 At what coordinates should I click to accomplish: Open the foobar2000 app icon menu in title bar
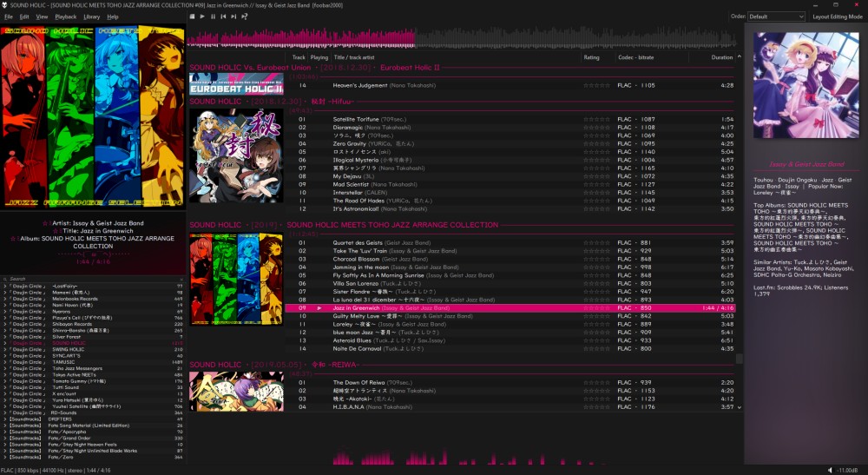tap(4, 5)
